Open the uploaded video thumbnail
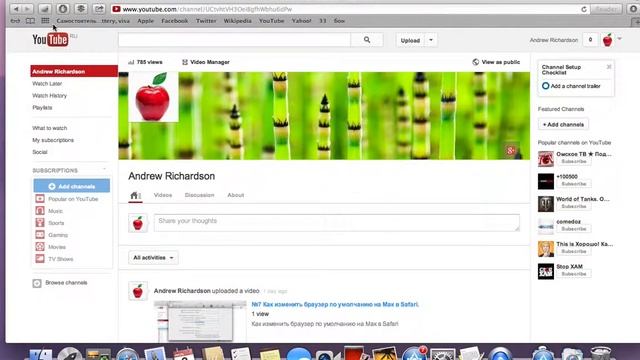 (x=200, y=321)
